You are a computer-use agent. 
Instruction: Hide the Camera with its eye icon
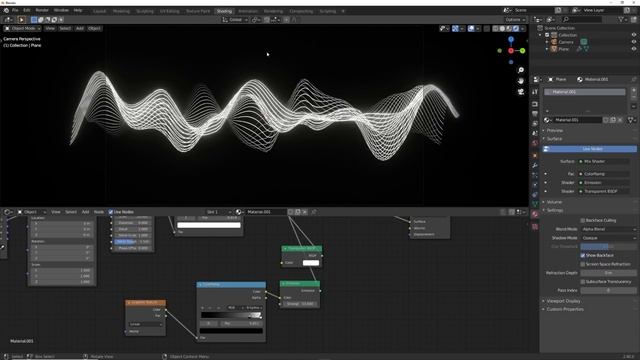(x=634, y=42)
